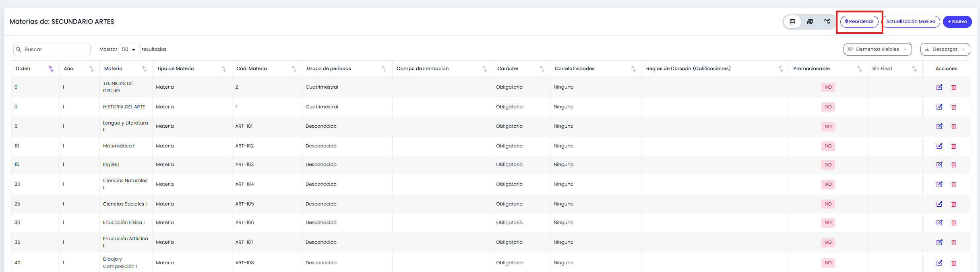
Task: Open the Elementos visibles dropdown
Action: tap(878, 49)
